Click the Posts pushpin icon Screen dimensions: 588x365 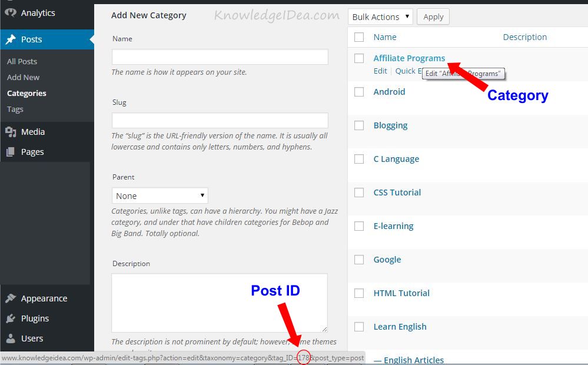tap(11, 39)
